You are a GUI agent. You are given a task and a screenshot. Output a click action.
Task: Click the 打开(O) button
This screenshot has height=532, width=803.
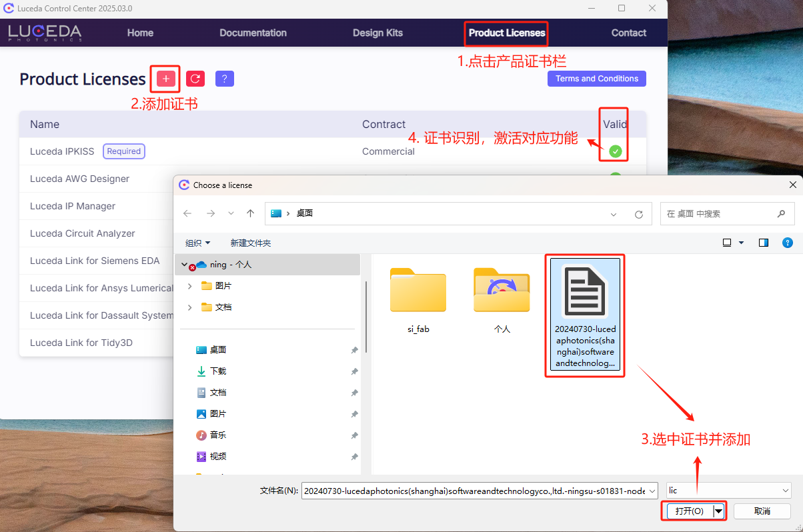coord(689,511)
